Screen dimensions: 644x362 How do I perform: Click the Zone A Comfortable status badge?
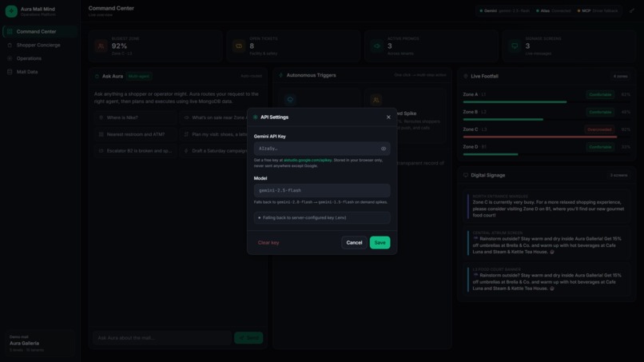pyautogui.click(x=600, y=95)
